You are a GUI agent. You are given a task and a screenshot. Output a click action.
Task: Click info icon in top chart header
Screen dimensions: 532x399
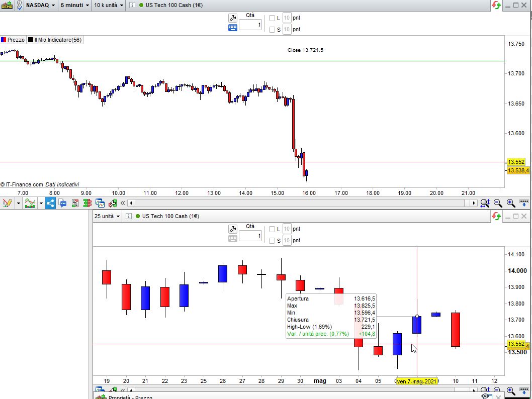(132, 5)
